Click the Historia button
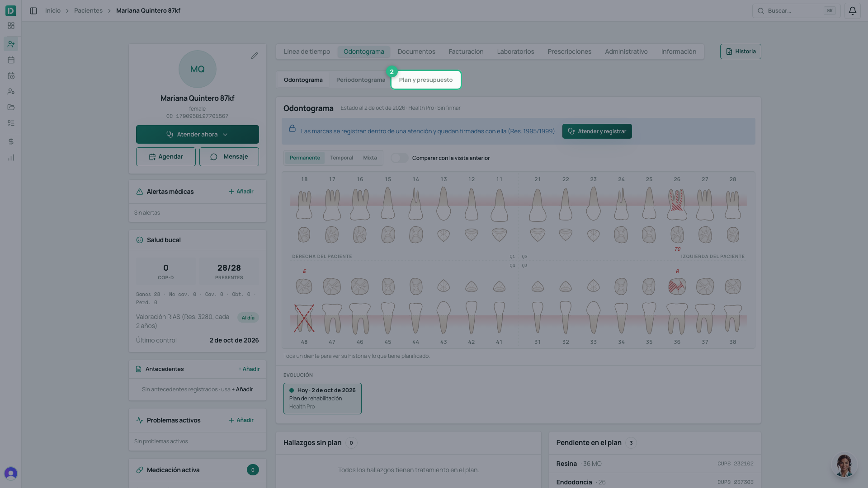 741,52
